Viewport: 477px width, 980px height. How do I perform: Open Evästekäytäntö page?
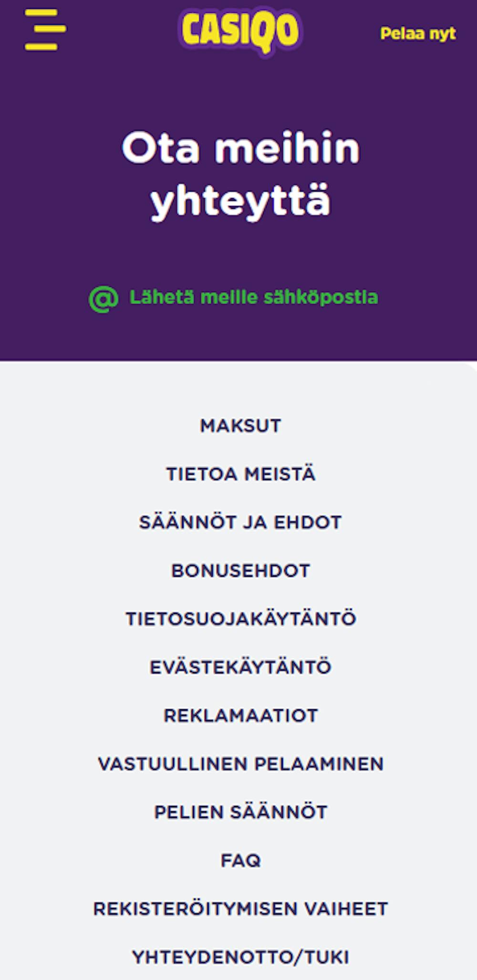click(240, 667)
